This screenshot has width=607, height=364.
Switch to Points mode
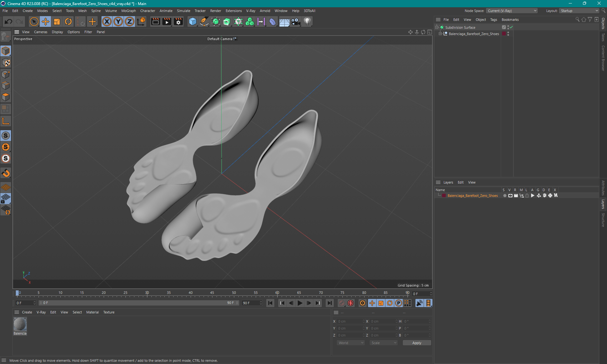coord(6,74)
